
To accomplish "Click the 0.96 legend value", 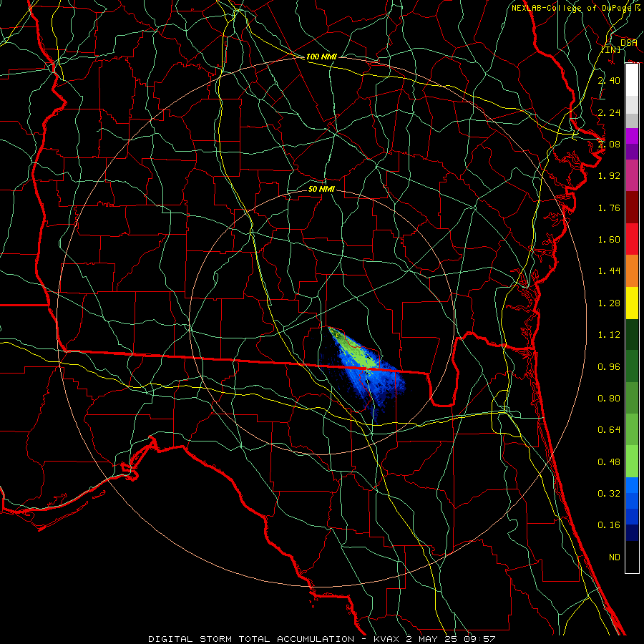I will pos(609,367).
